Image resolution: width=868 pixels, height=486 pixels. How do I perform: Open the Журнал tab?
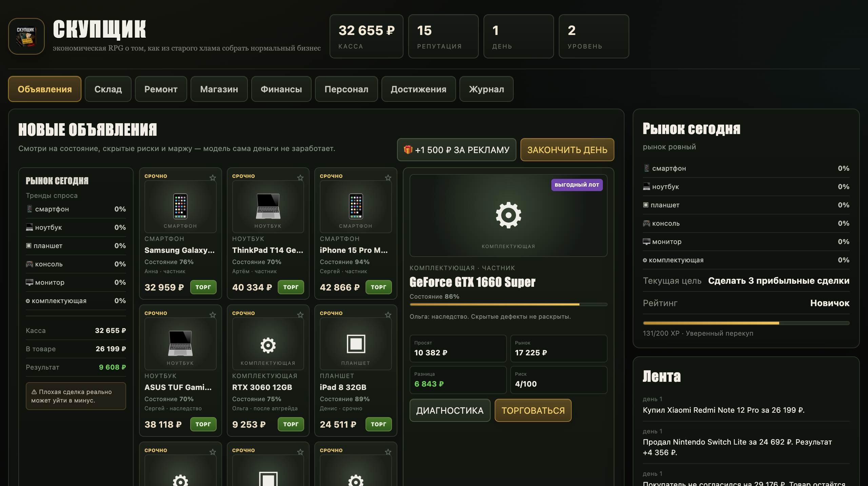487,89
